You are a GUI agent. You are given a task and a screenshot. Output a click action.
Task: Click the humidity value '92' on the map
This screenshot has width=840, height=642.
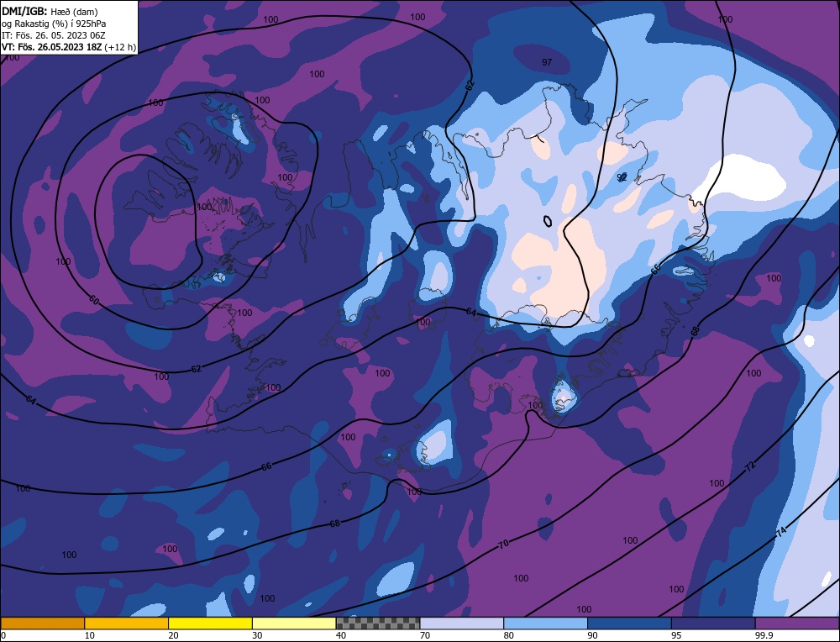pos(622,176)
